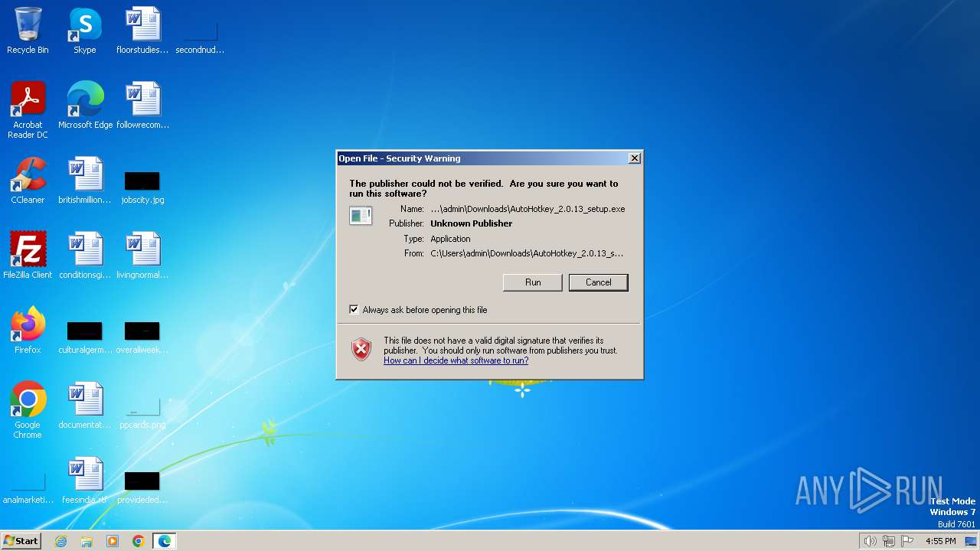Open the volume speaker tray icon

[870, 541]
